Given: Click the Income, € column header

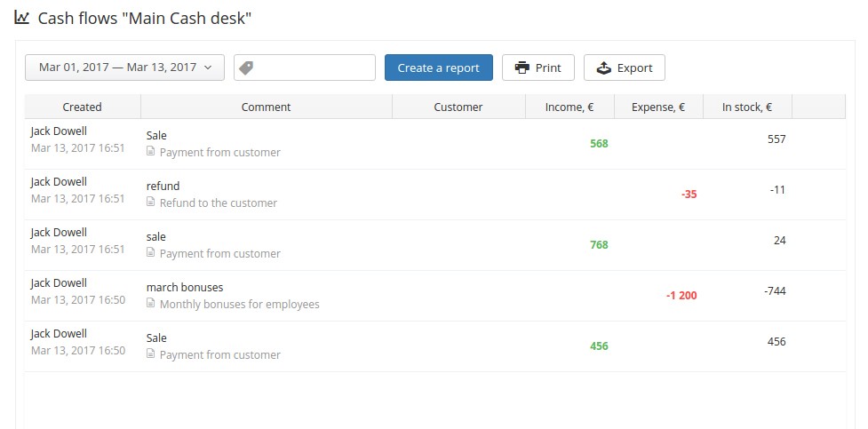Looking at the screenshot, I should [569, 107].
